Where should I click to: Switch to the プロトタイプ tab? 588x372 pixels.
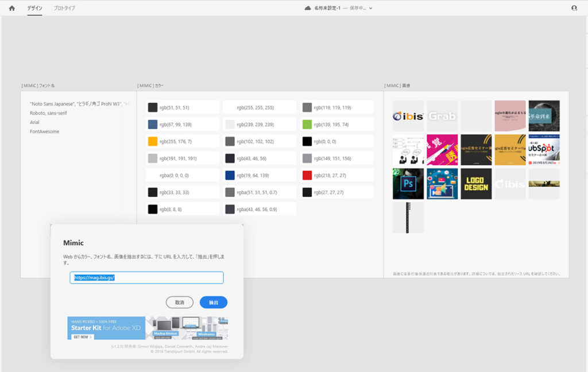tap(64, 8)
